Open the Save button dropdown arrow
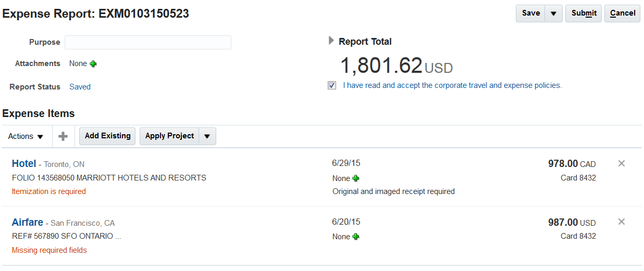 pos(553,14)
